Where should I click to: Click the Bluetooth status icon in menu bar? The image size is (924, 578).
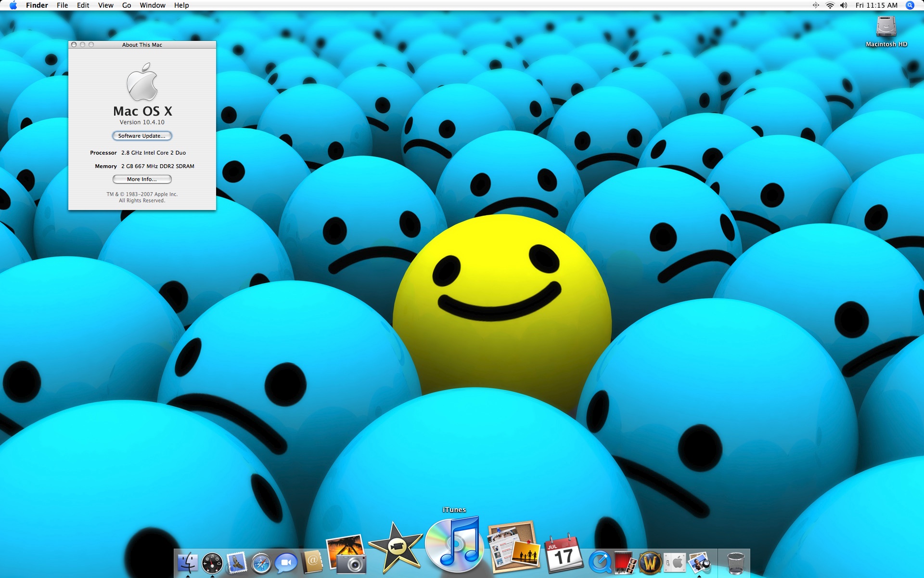point(816,5)
